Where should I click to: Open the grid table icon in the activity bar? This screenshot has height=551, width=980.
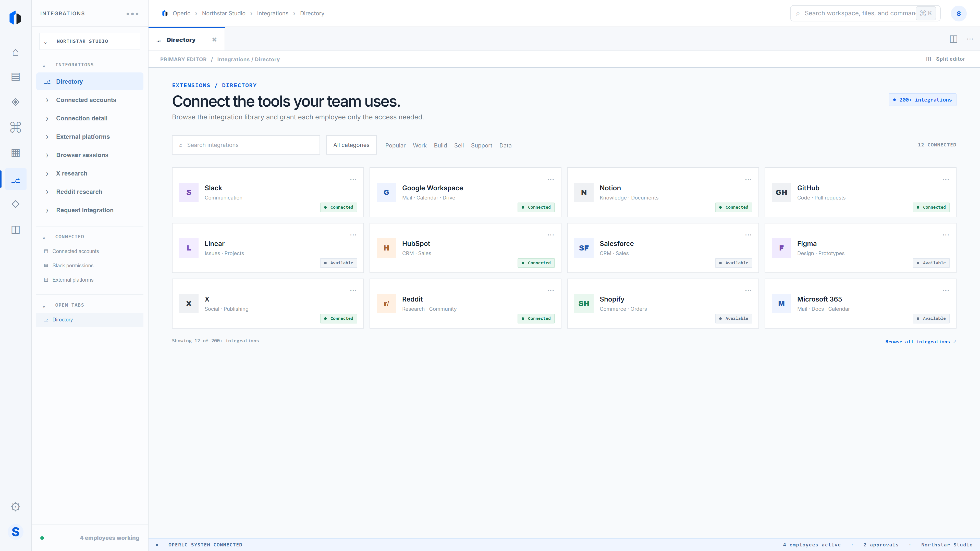click(16, 153)
